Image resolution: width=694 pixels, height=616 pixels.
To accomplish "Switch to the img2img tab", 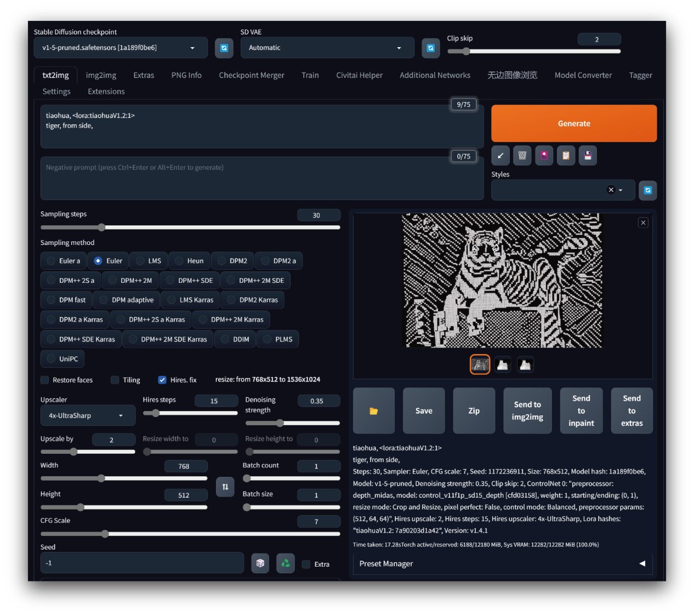I will [101, 75].
